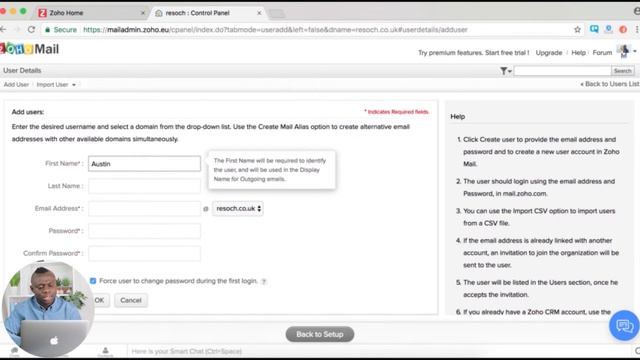Click Try premium features free trial link
Image resolution: width=640 pixels, height=360 pixels.
point(473,53)
